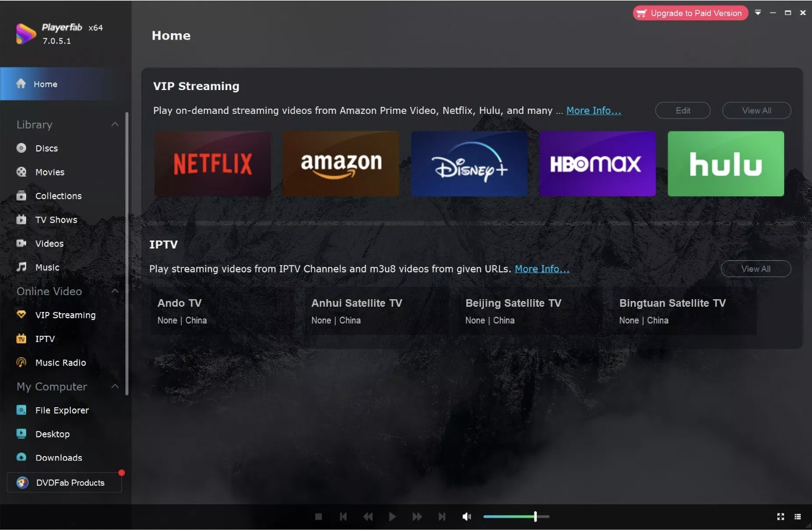Open the File Explorer icon
This screenshot has width=812, height=531.
coord(21,410)
